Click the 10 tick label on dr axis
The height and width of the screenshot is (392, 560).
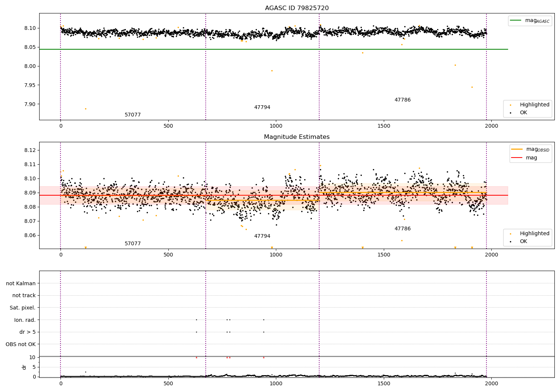32,358
